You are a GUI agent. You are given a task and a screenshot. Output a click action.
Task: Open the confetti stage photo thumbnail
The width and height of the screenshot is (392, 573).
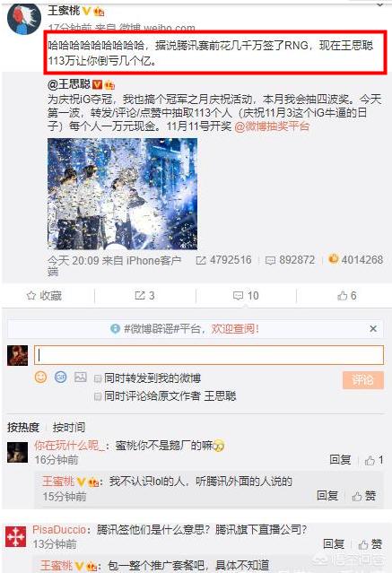tap(123, 194)
